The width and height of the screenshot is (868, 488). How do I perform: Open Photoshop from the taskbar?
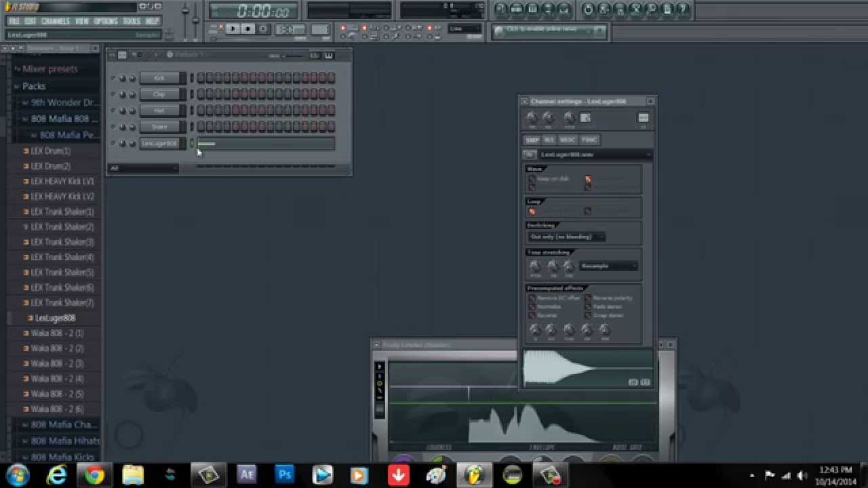(284, 475)
